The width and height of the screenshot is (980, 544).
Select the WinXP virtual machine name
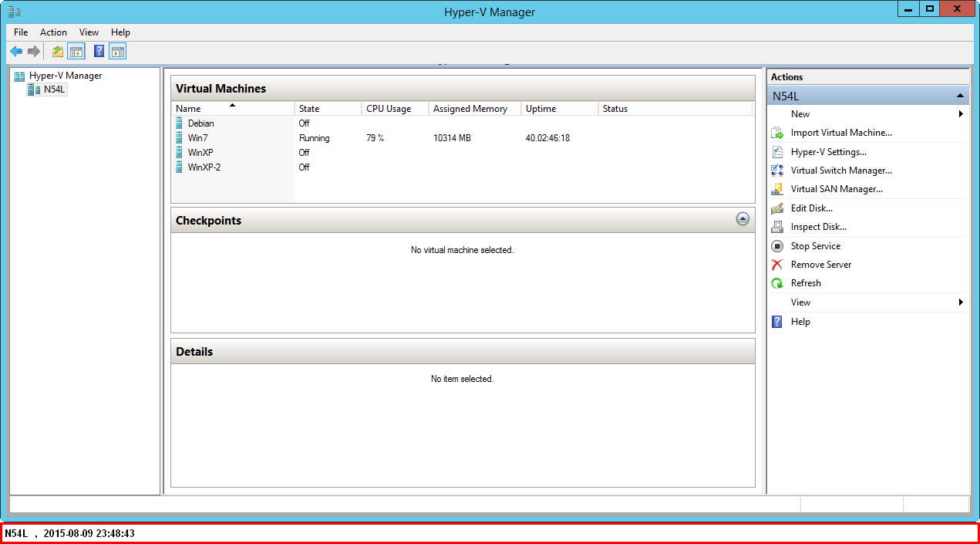tap(200, 153)
